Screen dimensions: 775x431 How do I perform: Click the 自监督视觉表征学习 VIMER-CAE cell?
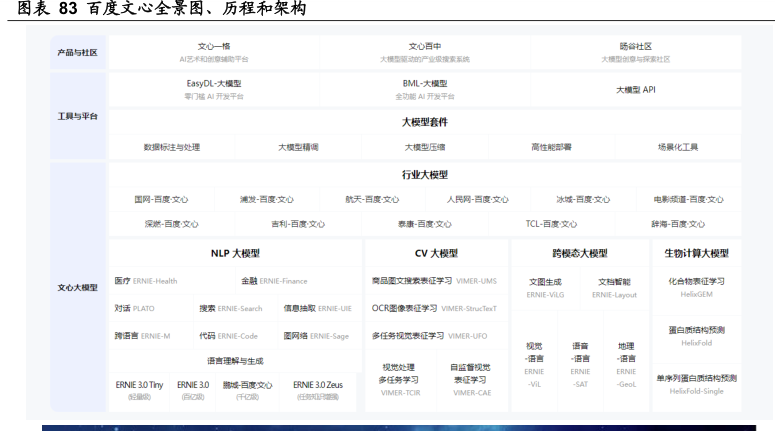click(x=472, y=380)
